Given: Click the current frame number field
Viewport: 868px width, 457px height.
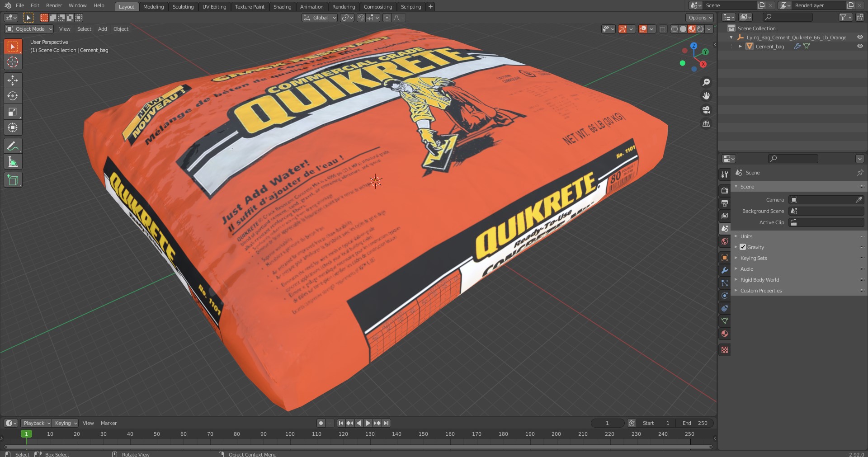Looking at the screenshot, I should pyautogui.click(x=607, y=423).
